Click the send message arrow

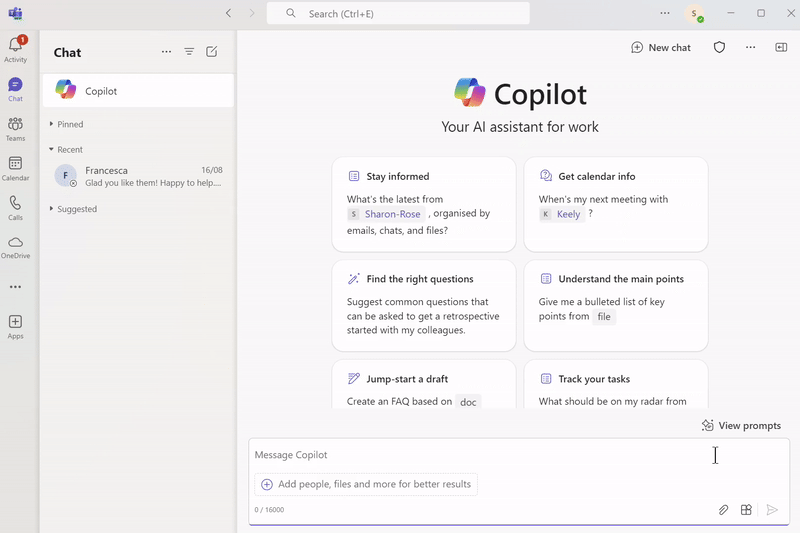coord(772,510)
